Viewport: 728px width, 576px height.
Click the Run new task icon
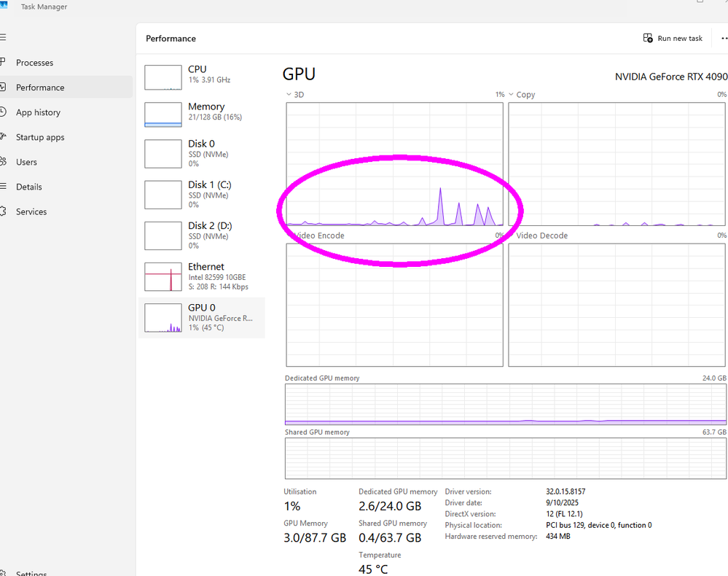(648, 38)
